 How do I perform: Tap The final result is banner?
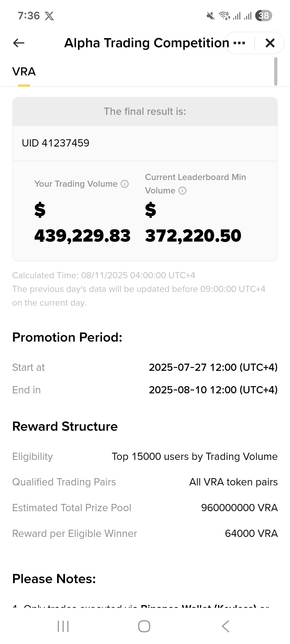[x=145, y=112]
